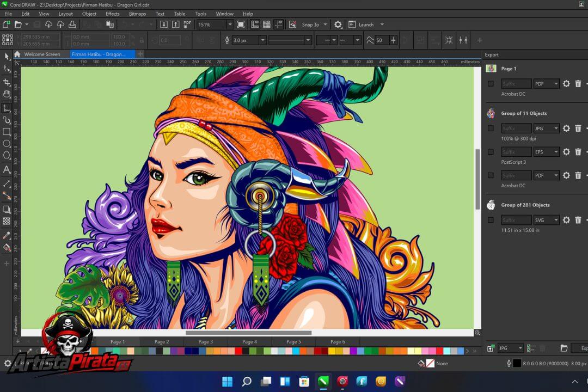588x392 pixels.
Task: Open Windows Start button on taskbar
Action: pos(227,382)
